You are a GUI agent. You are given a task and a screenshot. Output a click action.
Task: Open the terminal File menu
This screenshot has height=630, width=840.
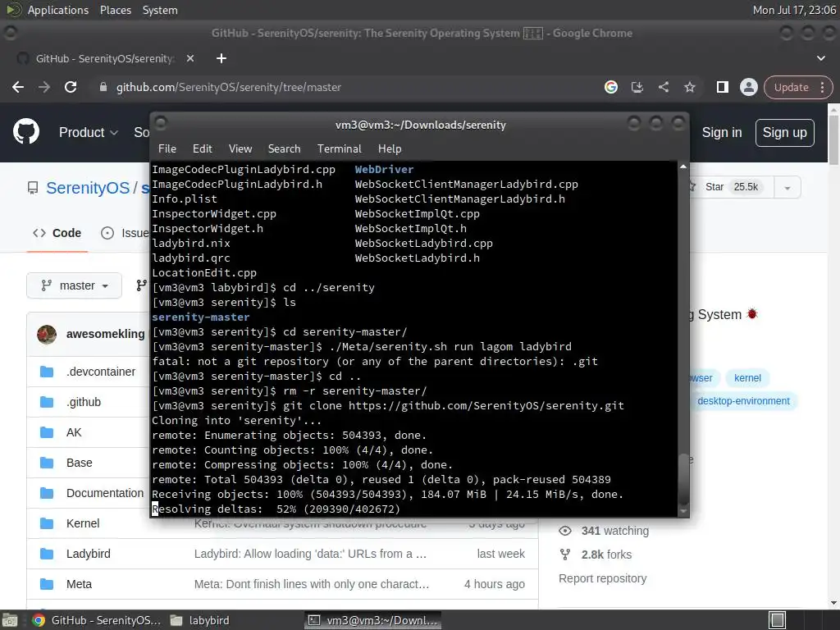167,149
